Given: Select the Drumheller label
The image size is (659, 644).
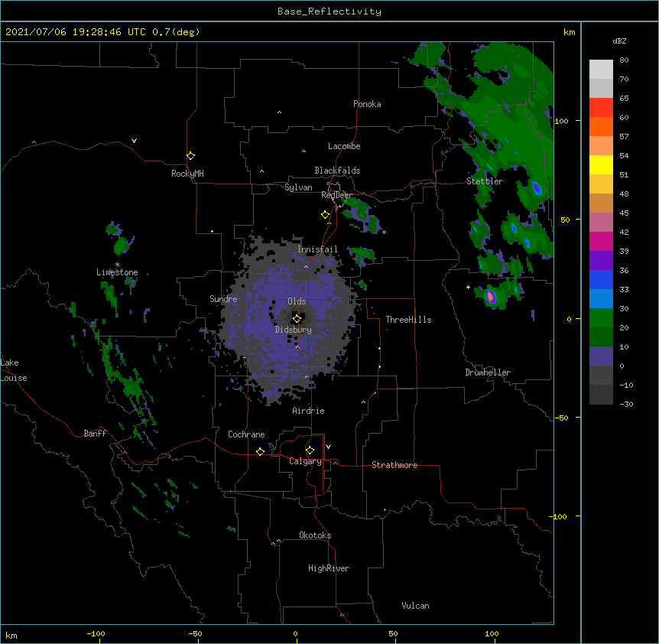Looking at the screenshot, I should (488, 372).
